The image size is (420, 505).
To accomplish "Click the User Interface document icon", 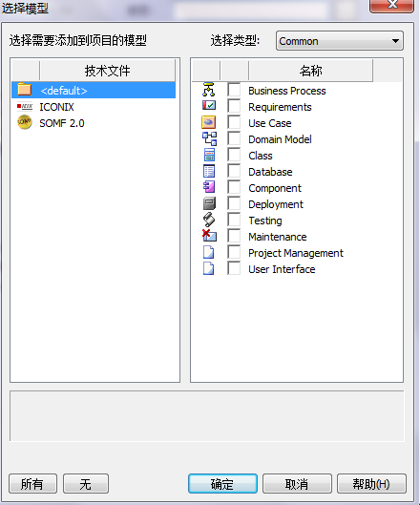I will click(x=208, y=268).
